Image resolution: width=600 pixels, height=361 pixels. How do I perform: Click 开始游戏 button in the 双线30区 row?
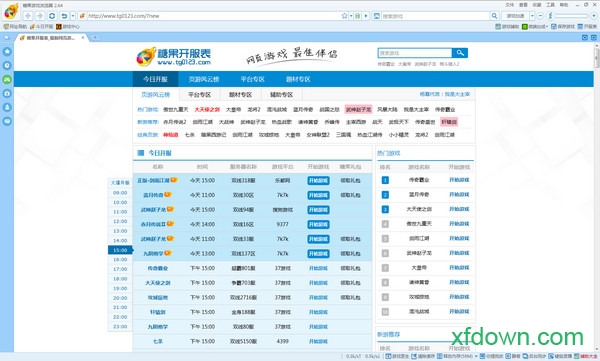[x=318, y=195]
